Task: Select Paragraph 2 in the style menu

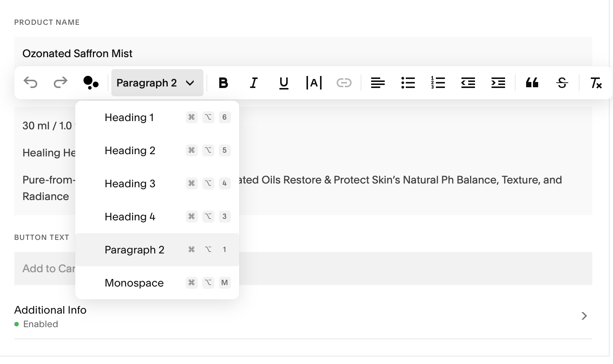Action: (x=157, y=250)
